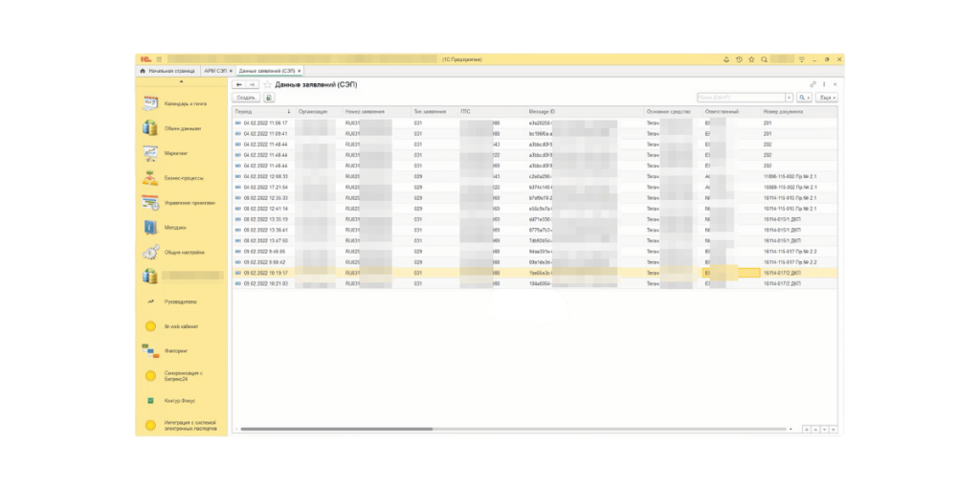
Task: Switch to the Начальная страница tab
Action: tap(170, 71)
